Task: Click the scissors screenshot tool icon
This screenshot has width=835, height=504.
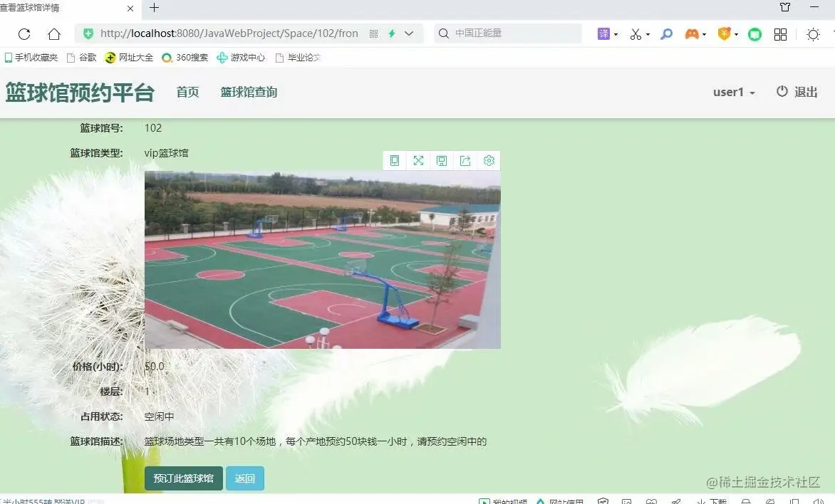Action: click(x=636, y=34)
